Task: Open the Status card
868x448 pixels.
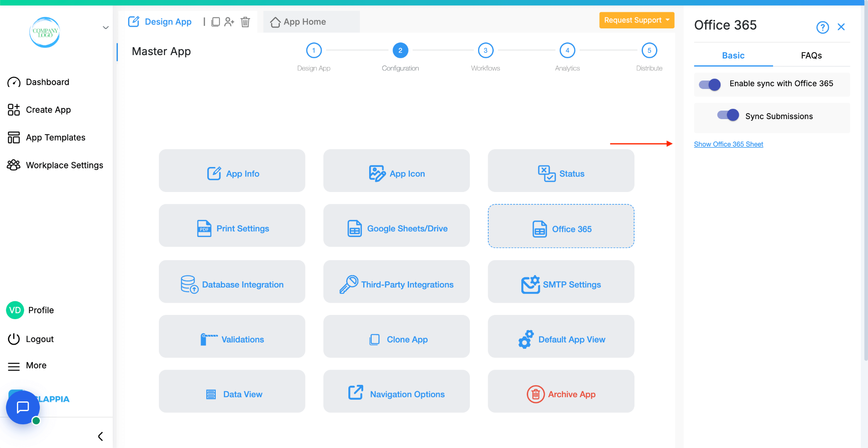Action: coord(561,170)
